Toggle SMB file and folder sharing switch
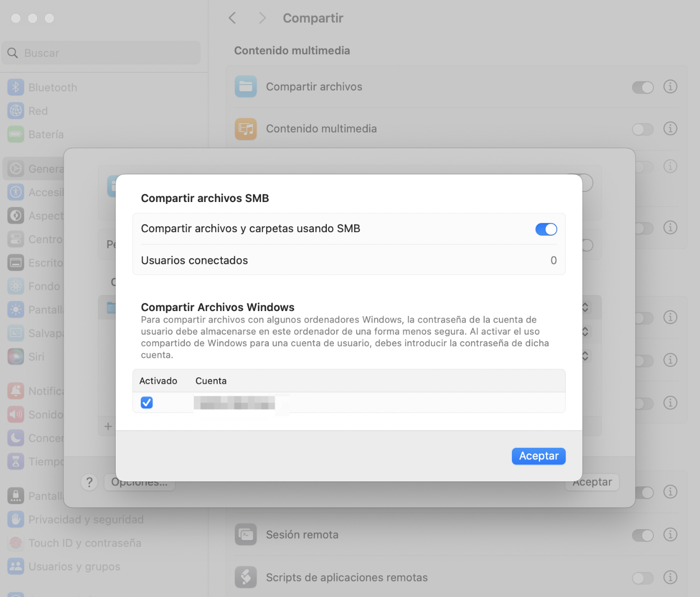This screenshot has height=597, width=700. click(546, 229)
